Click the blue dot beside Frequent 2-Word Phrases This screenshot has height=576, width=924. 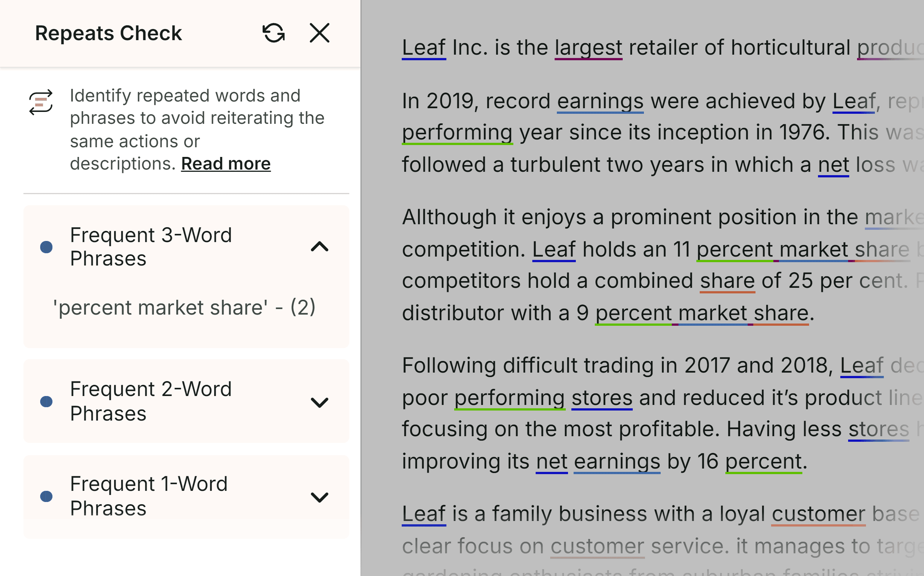point(46,402)
